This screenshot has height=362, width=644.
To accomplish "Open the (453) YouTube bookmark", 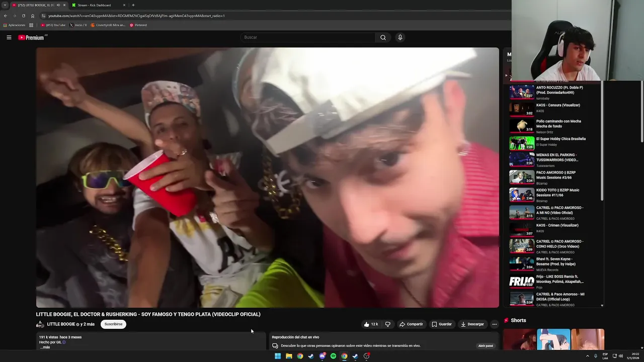I will click(53, 25).
